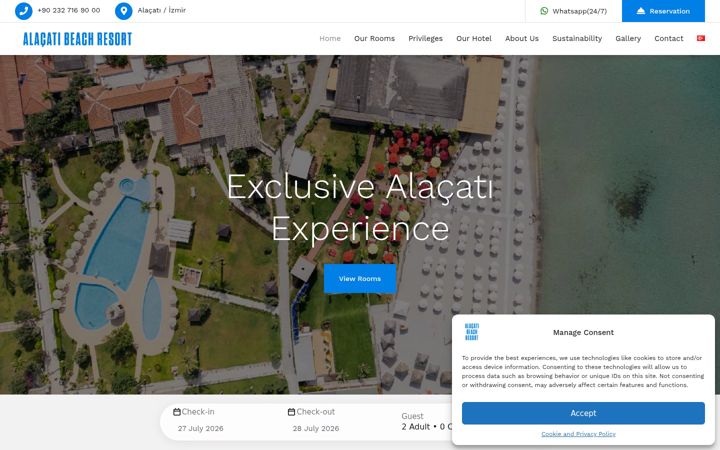Click the Alaçatı Beach Resort logo
This screenshot has width=720, height=450.
[x=78, y=39]
